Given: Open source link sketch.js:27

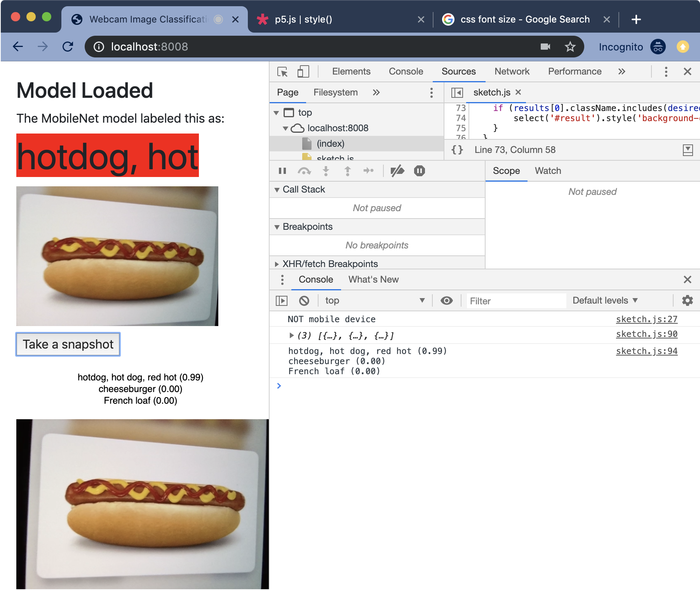Looking at the screenshot, I should pyautogui.click(x=647, y=319).
